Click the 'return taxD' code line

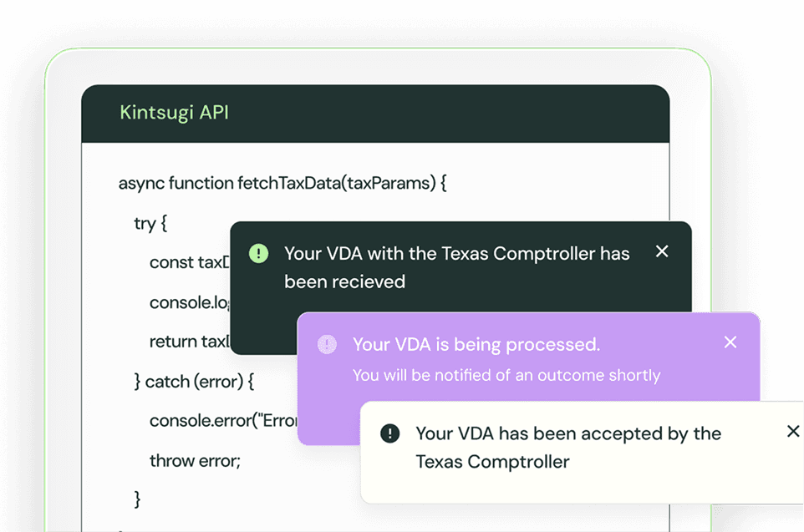[190, 342]
